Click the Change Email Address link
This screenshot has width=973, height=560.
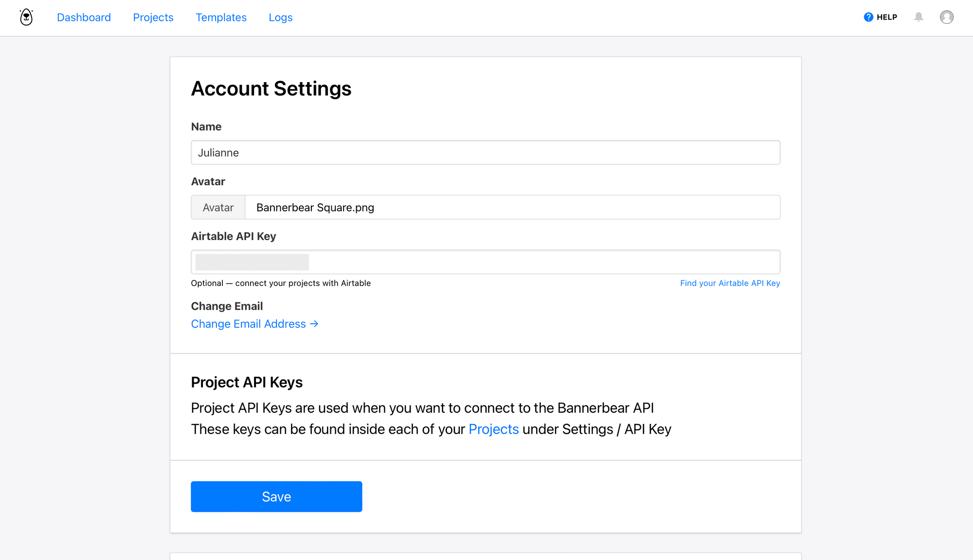click(254, 324)
